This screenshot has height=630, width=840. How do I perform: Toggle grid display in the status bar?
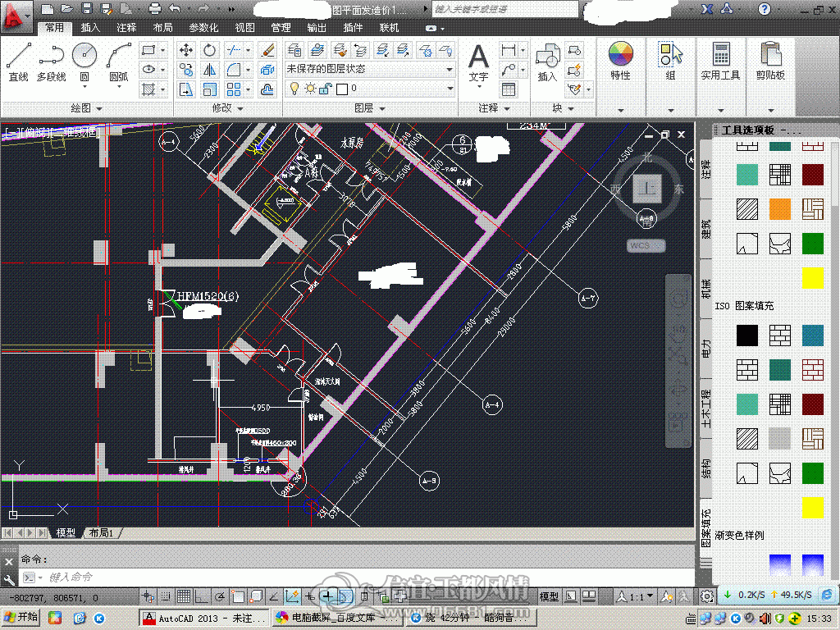(x=184, y=596)
